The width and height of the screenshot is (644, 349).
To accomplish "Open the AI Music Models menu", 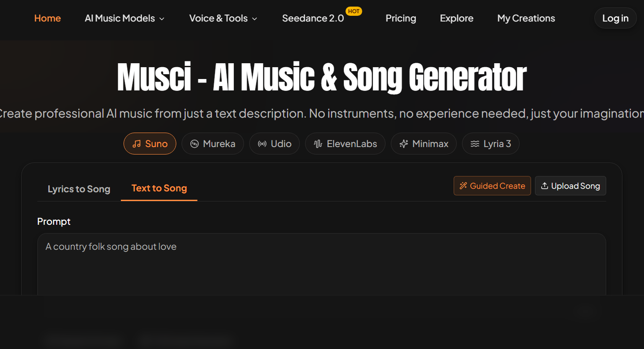I will coord(124,18).
